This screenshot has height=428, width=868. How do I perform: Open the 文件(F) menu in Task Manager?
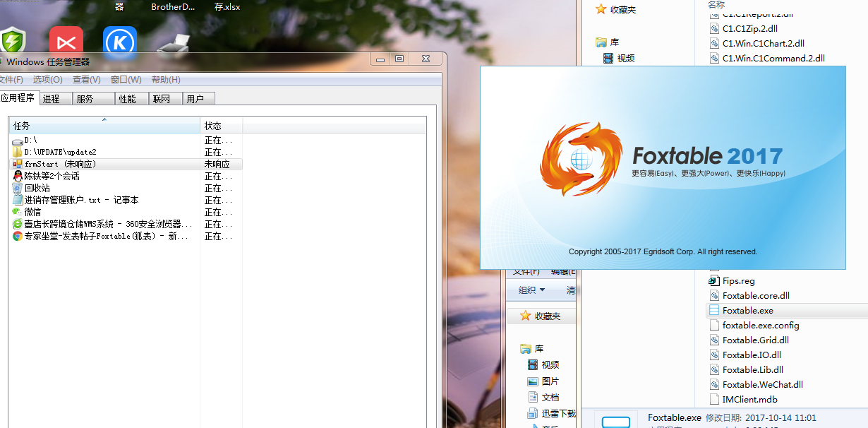(x=11, y=80)
